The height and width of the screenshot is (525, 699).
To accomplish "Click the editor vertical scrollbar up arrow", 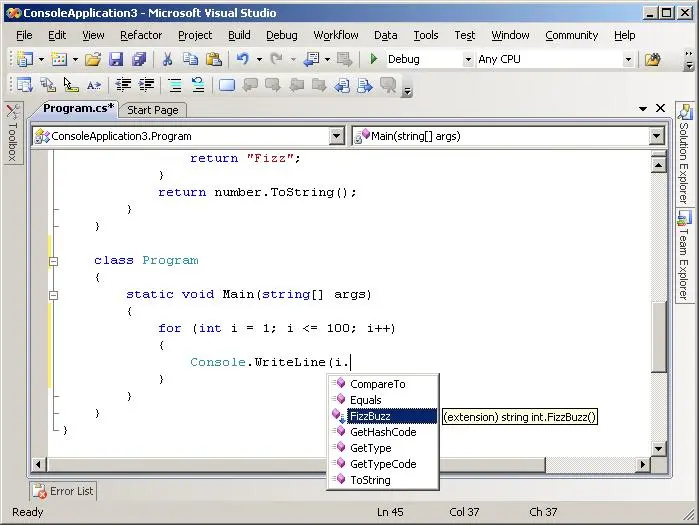I will point(658,164).
